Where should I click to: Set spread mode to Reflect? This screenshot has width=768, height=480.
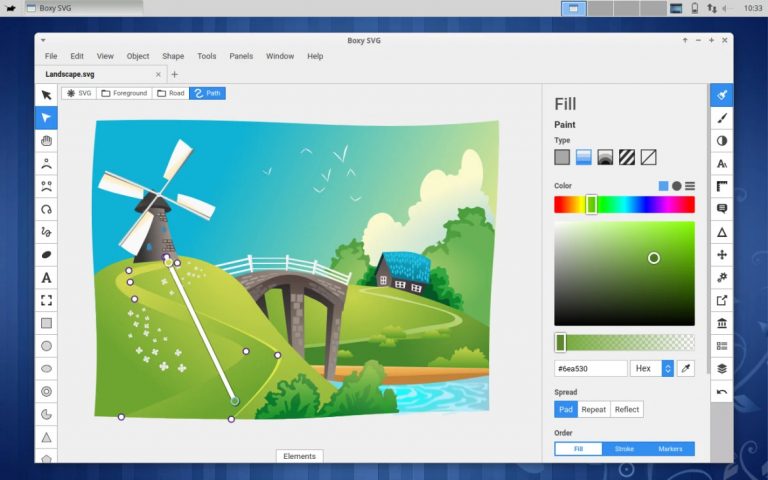627,409
